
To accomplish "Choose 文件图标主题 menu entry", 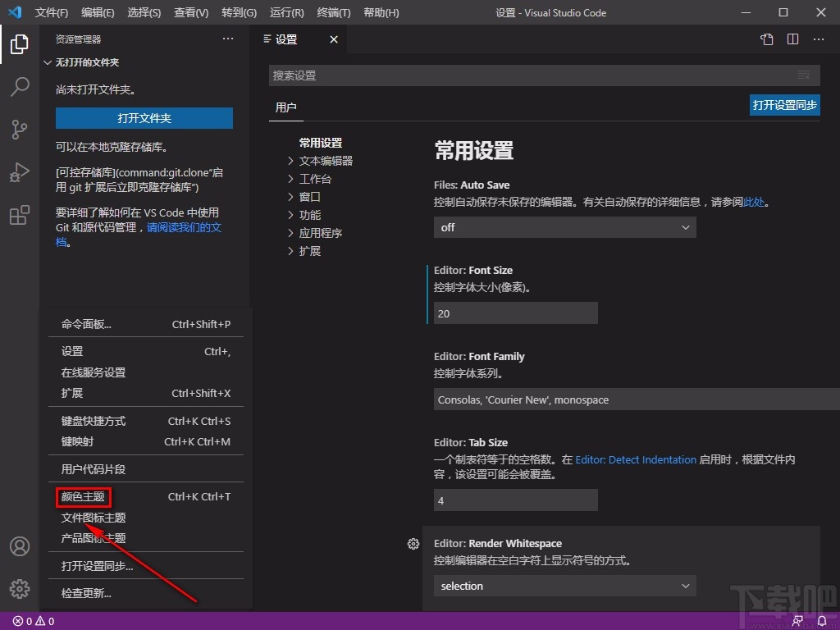I will [x=146, y=518].
